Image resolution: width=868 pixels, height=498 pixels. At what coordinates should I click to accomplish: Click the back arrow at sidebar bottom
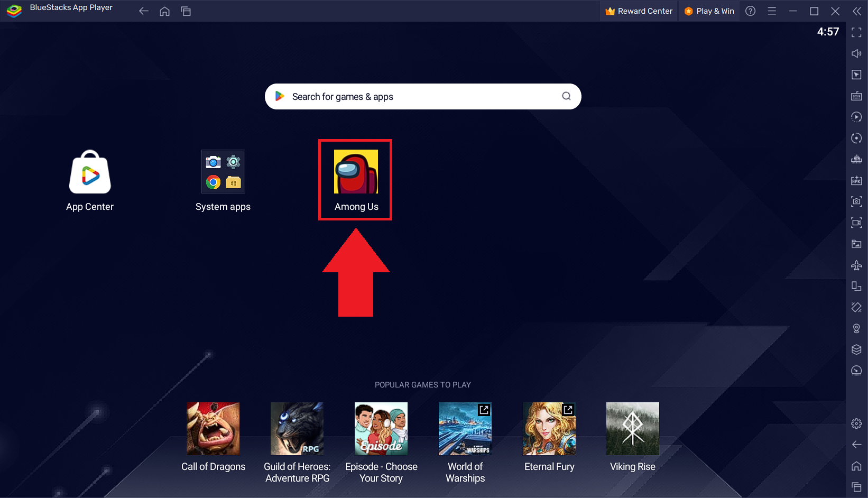pos(856,445)
